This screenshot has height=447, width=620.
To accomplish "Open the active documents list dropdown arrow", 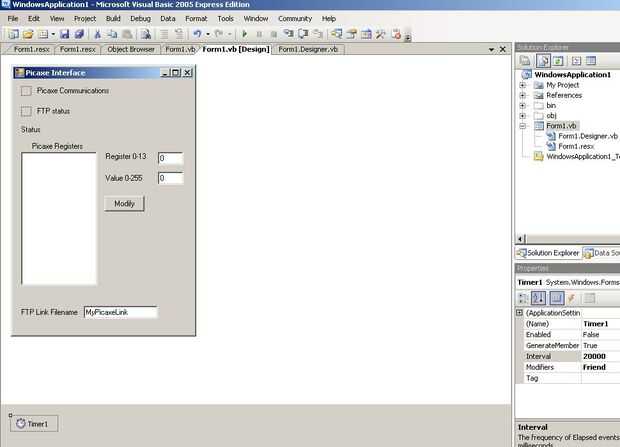I will (x=491, y=49).
